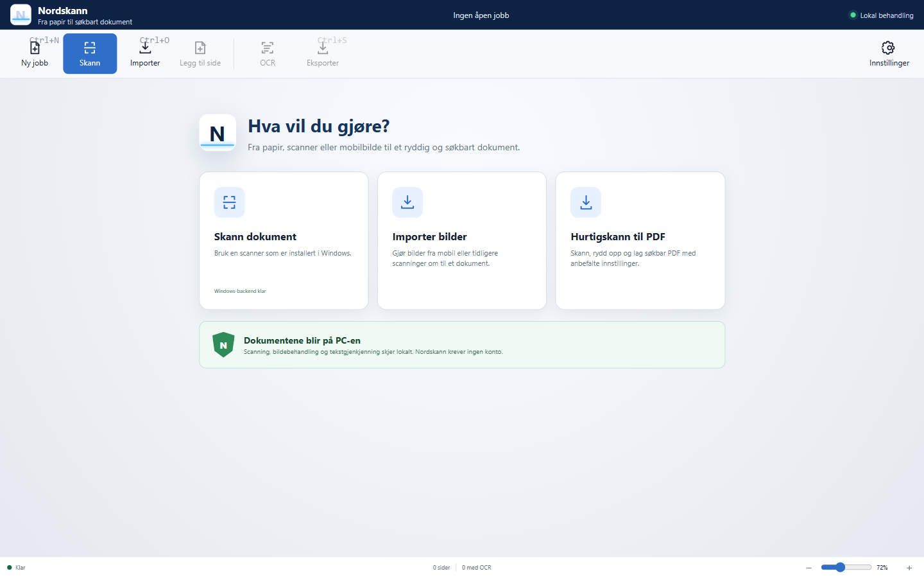This screenshot has height=578, width=924.
Task: Click the zoom slider handle
Action: [840, 567]
